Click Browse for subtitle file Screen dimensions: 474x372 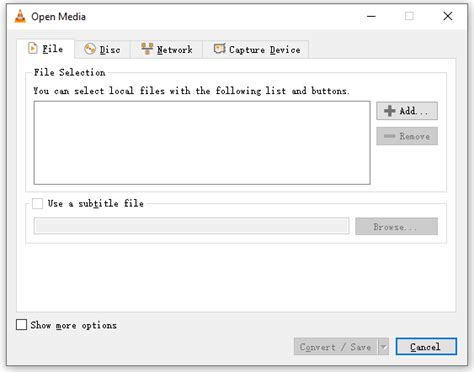pos(396,227)
